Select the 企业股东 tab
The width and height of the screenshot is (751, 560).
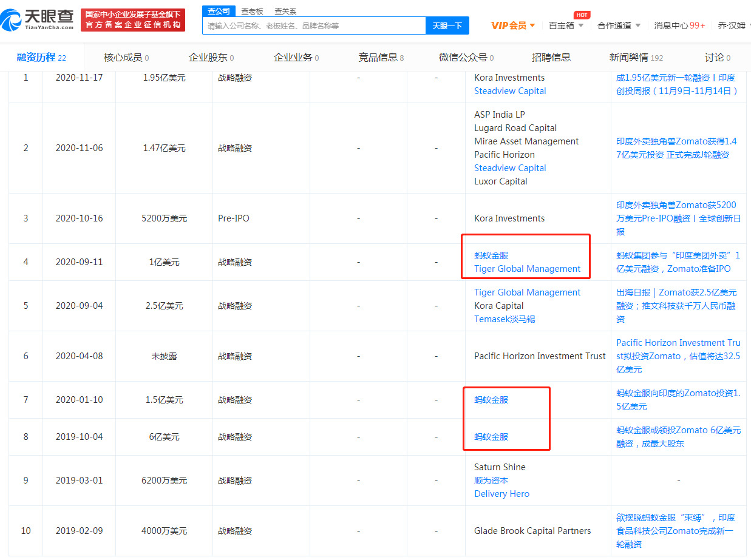(211, 58)
